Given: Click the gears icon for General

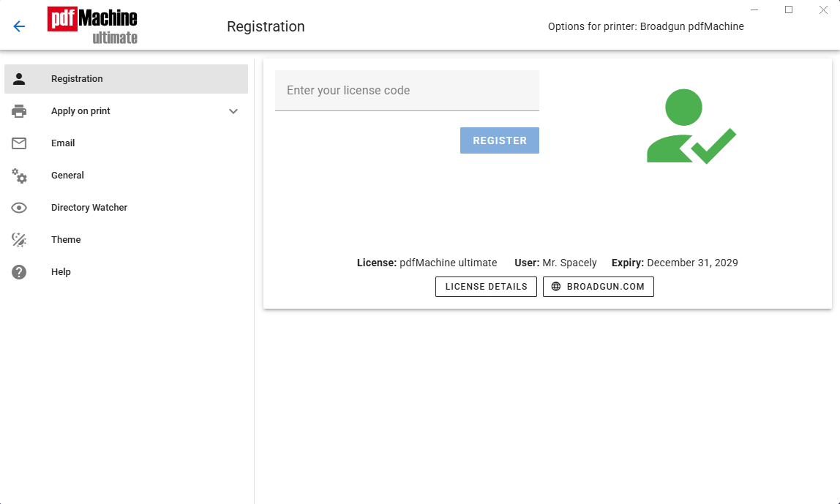Looking at the screenshot, I should (19, 176).
